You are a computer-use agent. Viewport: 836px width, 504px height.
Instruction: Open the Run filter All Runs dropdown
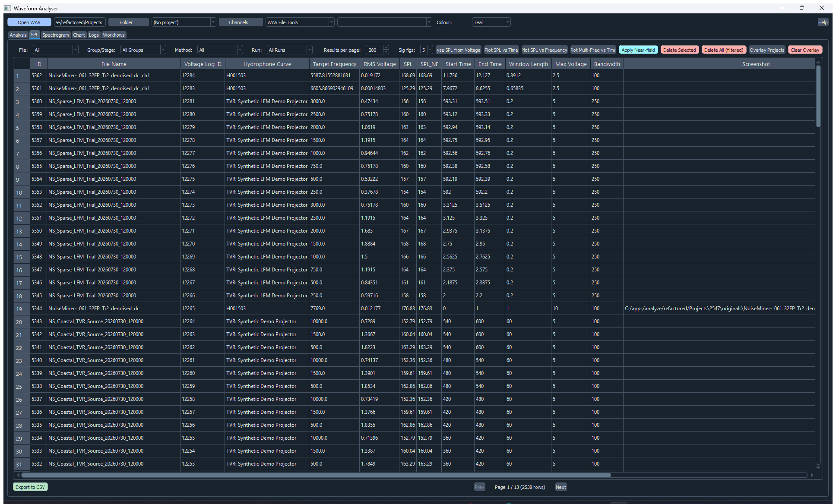[290, 50]
